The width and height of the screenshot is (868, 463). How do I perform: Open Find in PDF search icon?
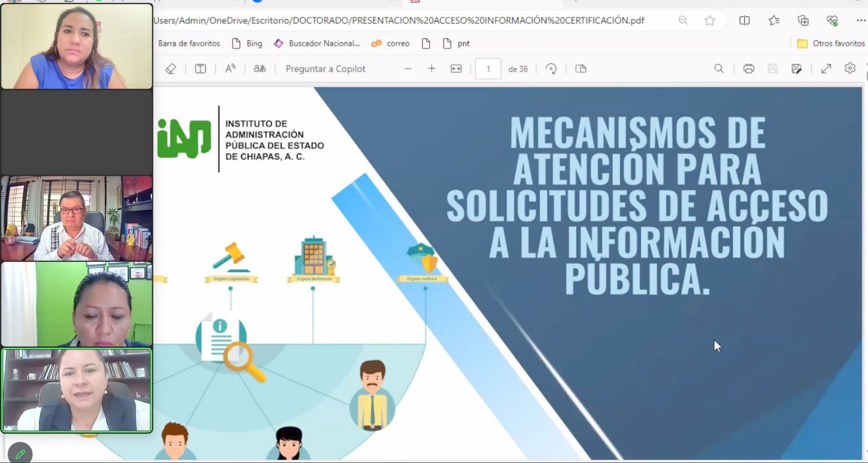pyautogui.click(x=719, y=69)
